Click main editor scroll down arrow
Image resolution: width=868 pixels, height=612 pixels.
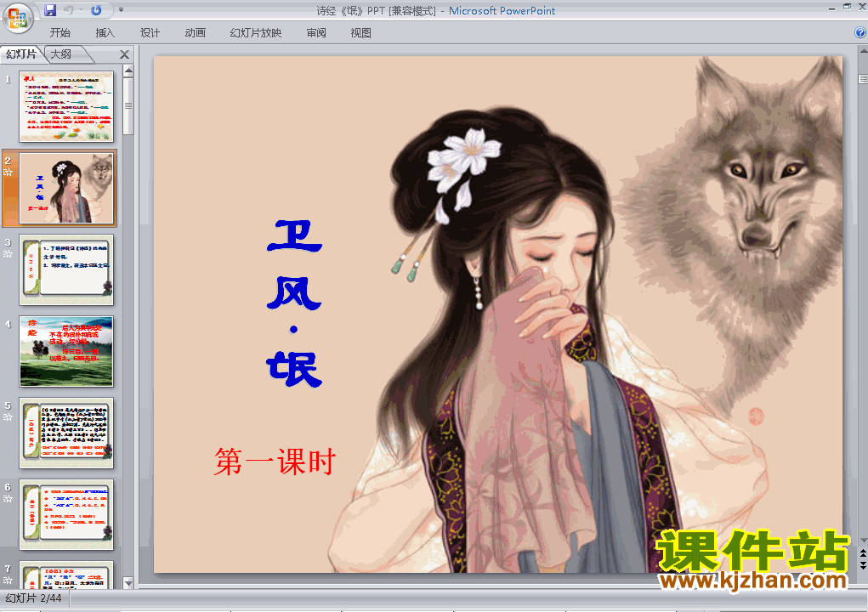point(863,540)
